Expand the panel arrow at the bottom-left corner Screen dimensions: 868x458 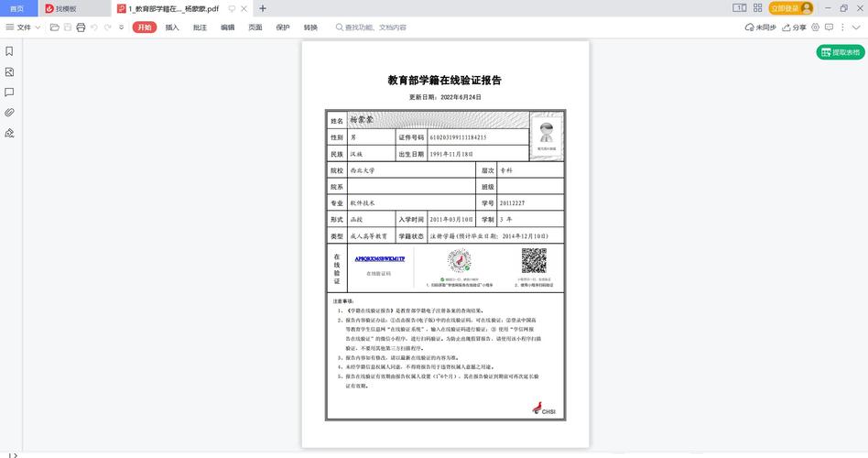click(x=13, y=455)
